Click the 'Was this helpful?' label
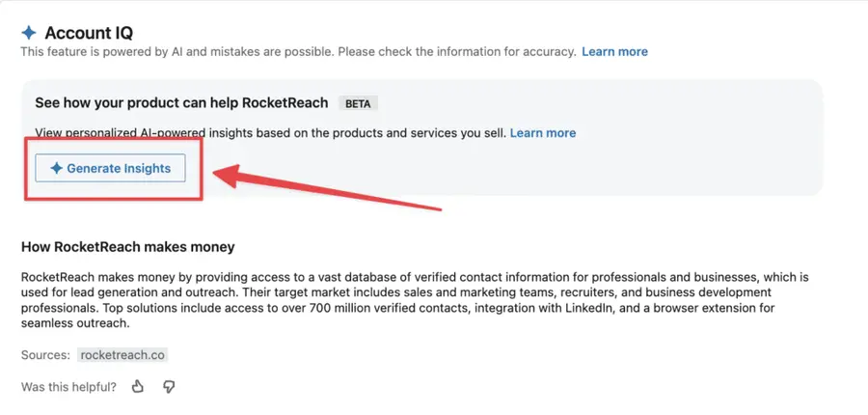Screen dimensions: 868x415 68,387
